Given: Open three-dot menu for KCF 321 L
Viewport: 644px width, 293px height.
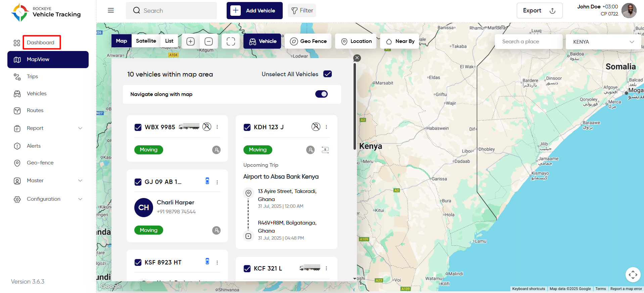Looking at the screenshot, I should [x=326, y=268].
